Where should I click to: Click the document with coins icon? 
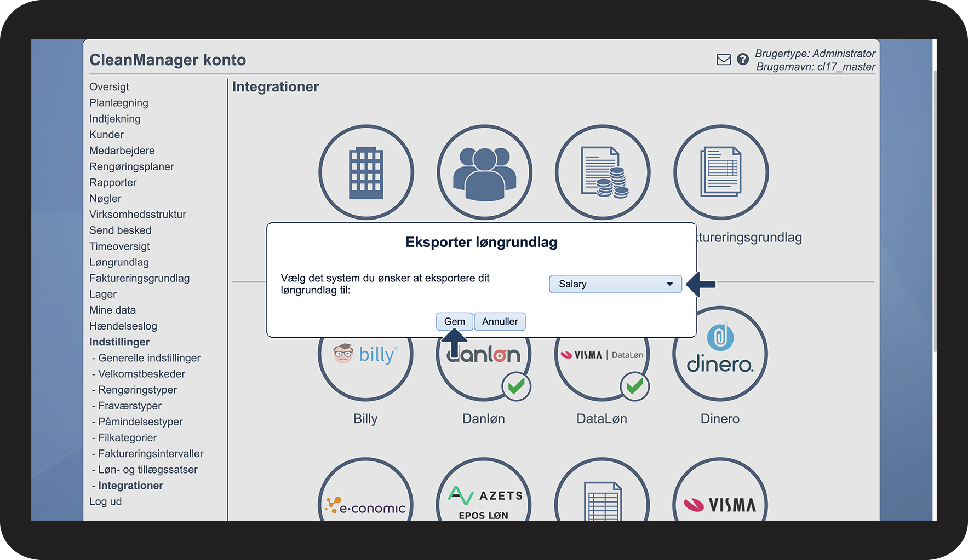coord(603,172)
